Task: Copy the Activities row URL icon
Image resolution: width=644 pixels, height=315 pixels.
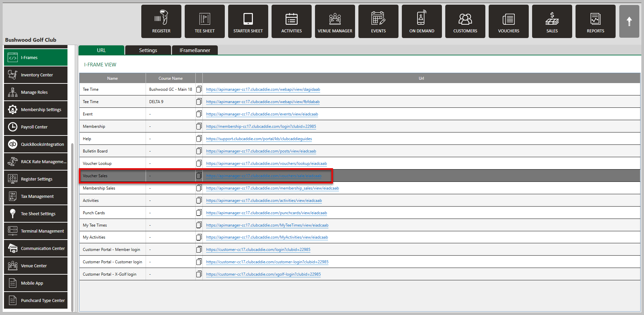Action: 199,201
